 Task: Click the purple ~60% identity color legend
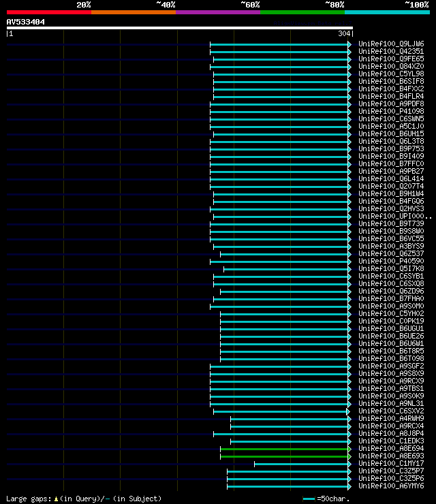(218, 12)
